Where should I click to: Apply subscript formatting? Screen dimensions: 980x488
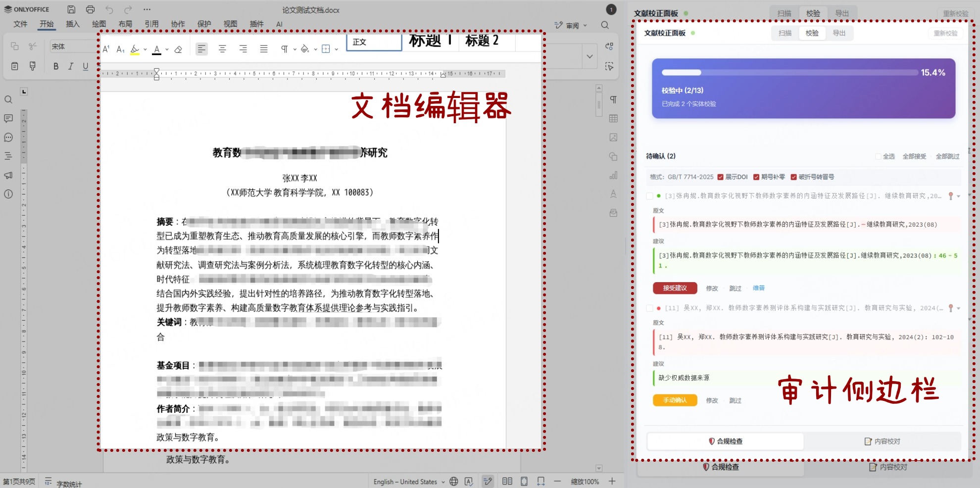(120, 49)
